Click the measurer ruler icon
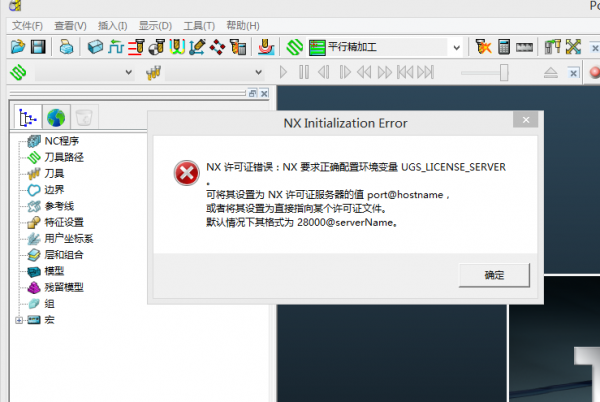The image size is (600, 402). (524, 47)
